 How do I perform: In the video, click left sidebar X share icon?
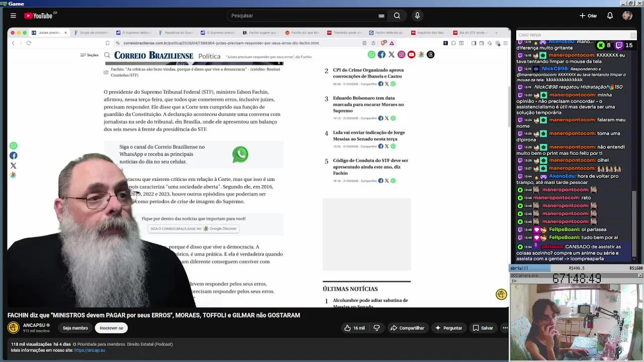coord(14,165)
